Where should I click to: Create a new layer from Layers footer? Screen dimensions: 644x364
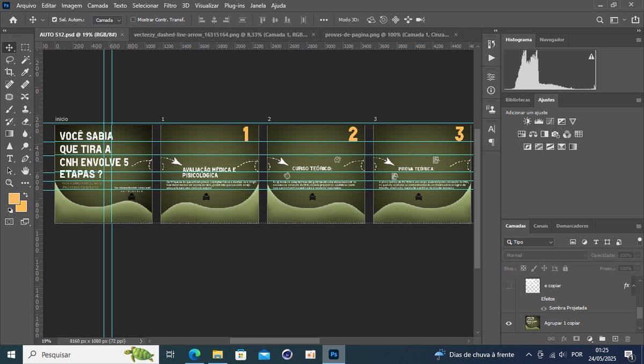(x=615, y=339)
